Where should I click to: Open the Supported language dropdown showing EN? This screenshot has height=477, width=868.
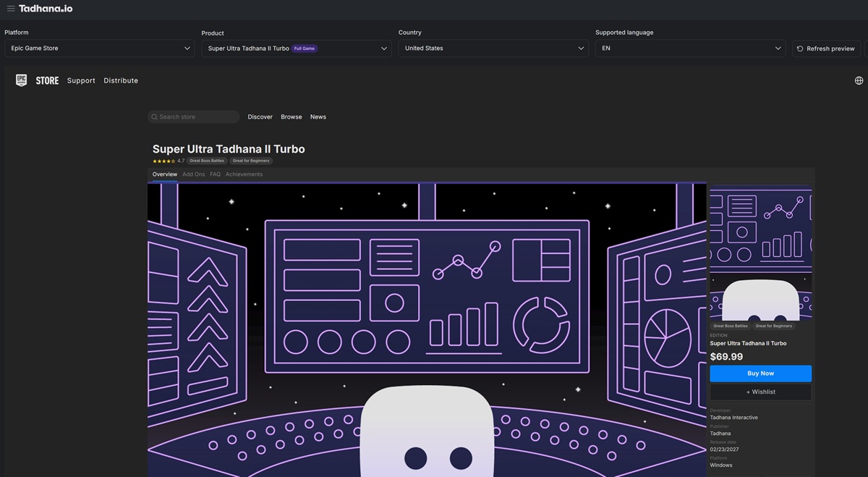click(x=690, y=48)
